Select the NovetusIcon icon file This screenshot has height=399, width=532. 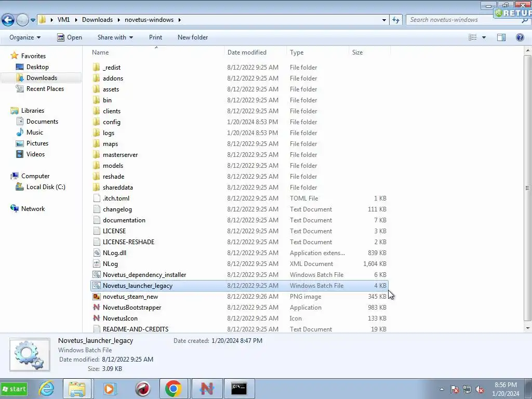[x=96, y=318]
